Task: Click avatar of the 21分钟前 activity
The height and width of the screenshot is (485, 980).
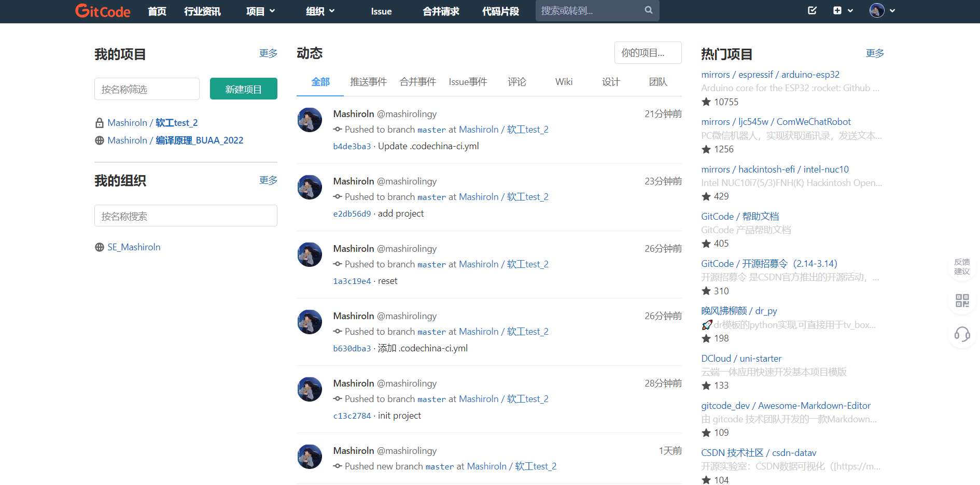Action: [x=310, y=120]
